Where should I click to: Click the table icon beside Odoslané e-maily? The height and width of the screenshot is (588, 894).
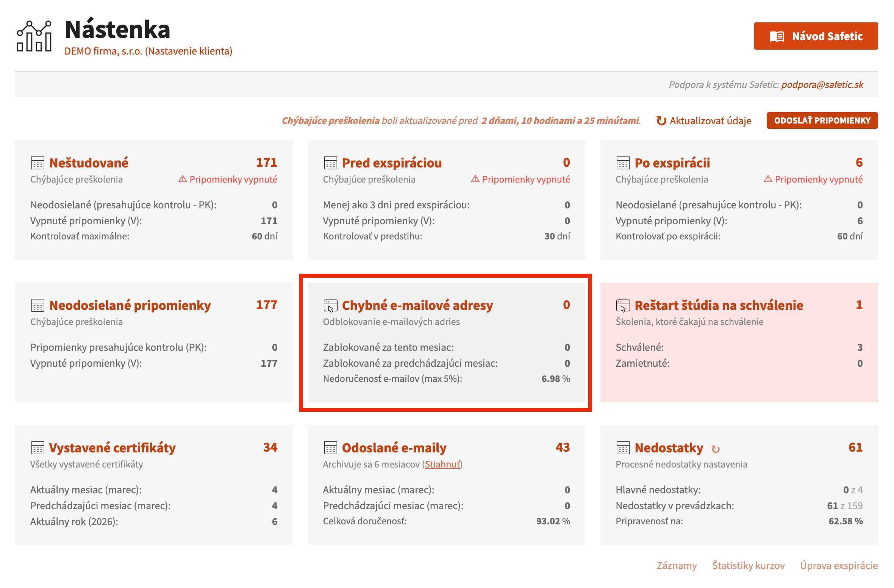coord(330,448)
